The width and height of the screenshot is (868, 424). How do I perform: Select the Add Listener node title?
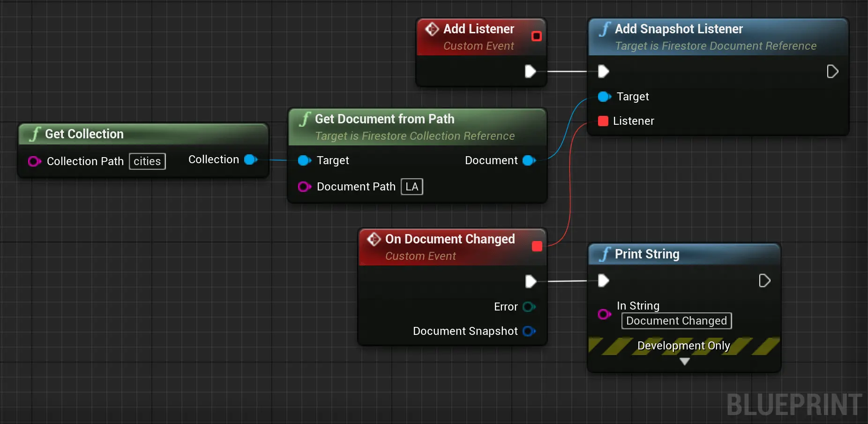coord(479,29)
